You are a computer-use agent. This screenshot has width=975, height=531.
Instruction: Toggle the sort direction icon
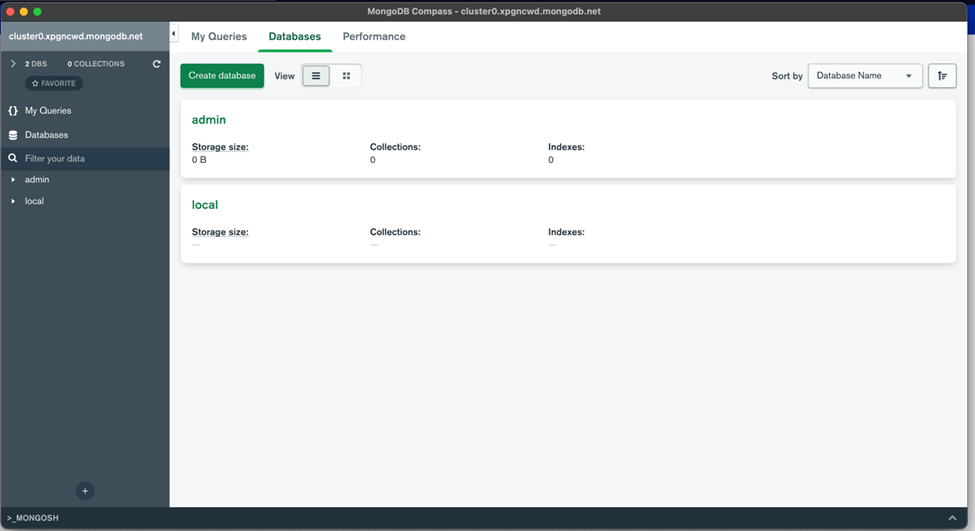pyautogui.click(x=942, y=76)
